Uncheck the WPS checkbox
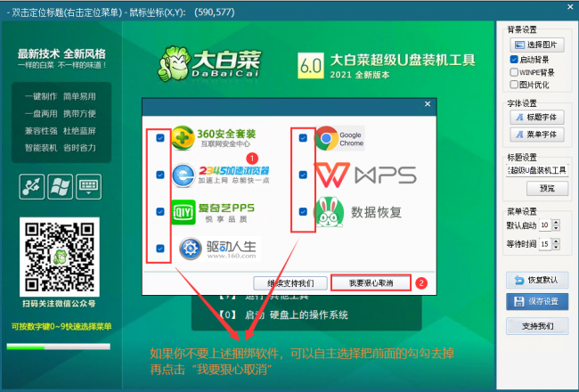This screenshot has width=579, height=392. (303, 175)
